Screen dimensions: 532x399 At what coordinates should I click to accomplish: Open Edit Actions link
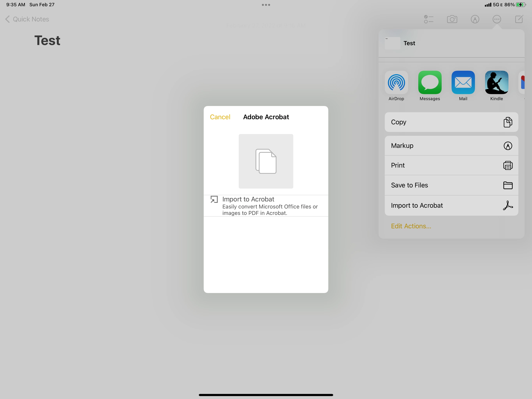coord(411,226)
